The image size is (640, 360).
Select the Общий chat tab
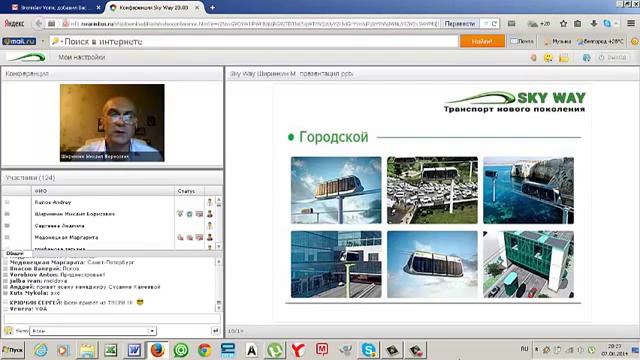tap(15, 253)
